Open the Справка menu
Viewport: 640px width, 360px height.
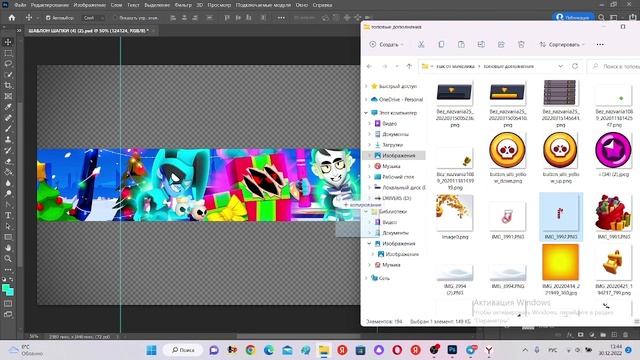[322, 5]
